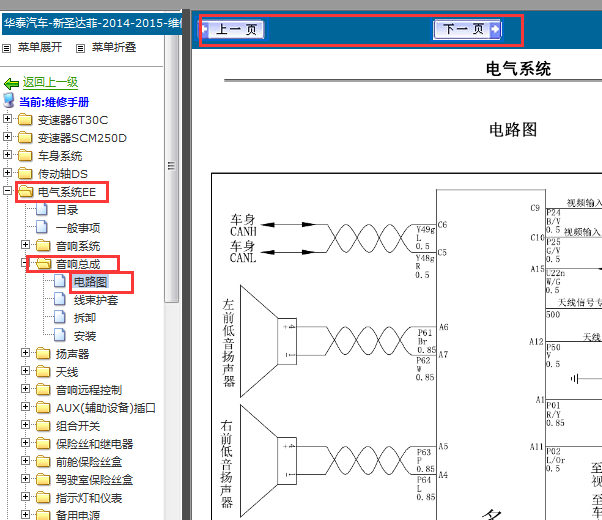The width and height of the screenshot is (602, 520).
Task: Open the 线束护套 page
Action: click(x=96, y=300)
